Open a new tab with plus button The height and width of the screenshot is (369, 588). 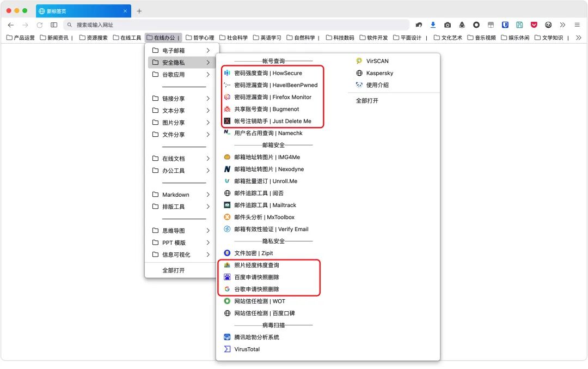point(139,11)
